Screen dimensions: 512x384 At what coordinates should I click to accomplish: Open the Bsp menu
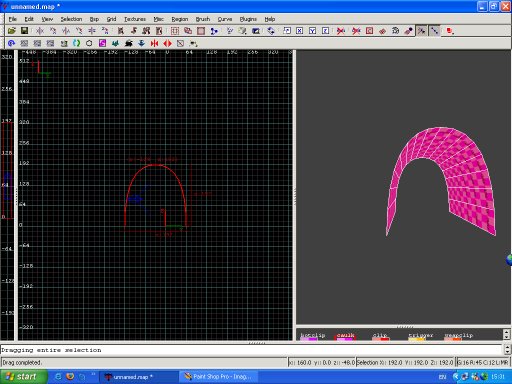pyautogui.click(x=94, y=19)
